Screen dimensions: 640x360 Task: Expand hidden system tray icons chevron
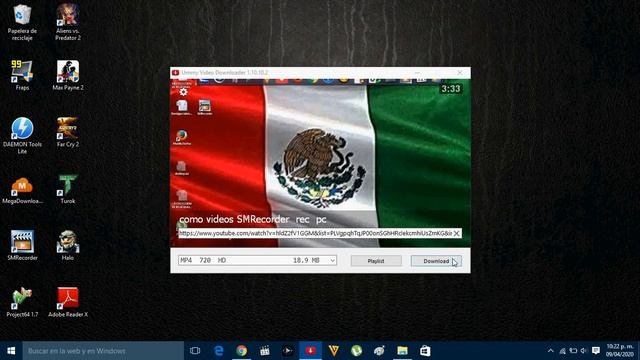(x=551, y=351)
